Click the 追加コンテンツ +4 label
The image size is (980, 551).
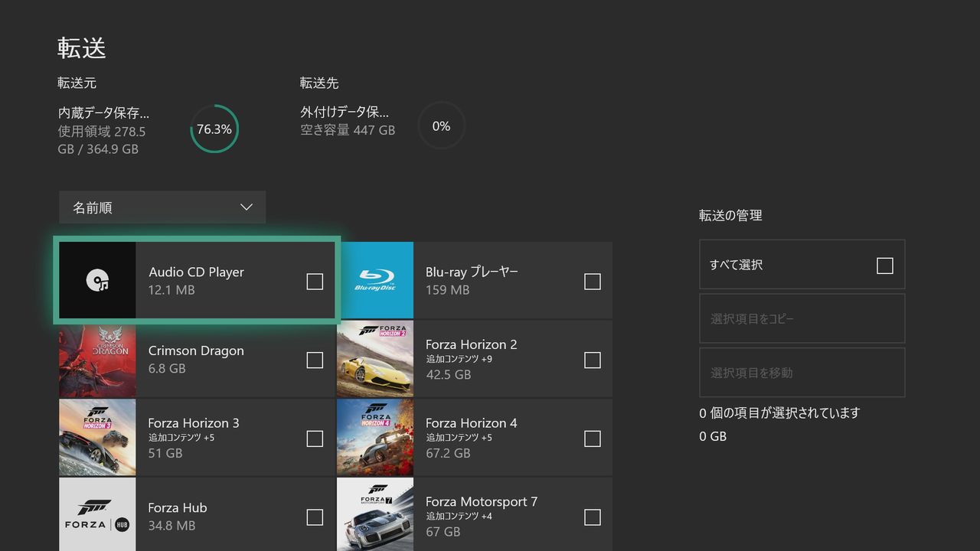pos(459,517)
